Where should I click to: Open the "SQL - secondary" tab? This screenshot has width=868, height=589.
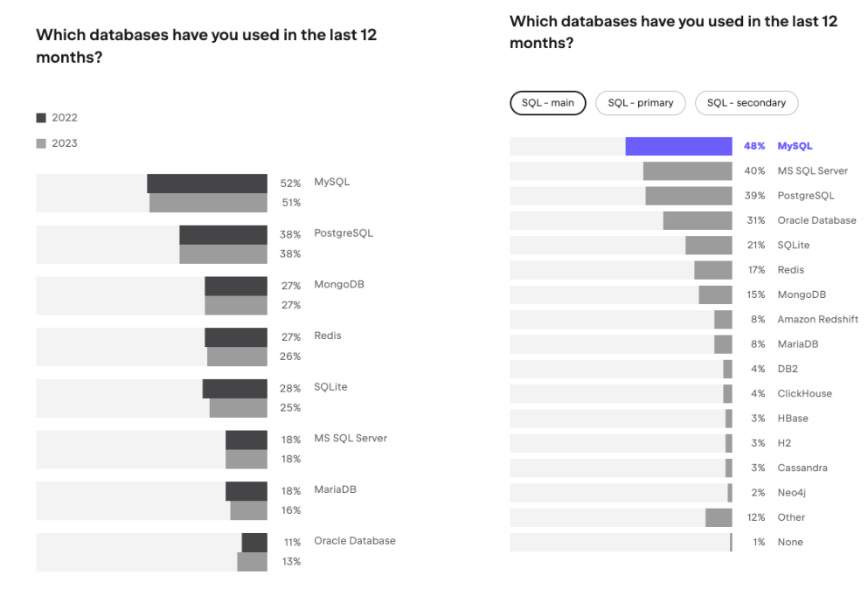click(746, 103)
